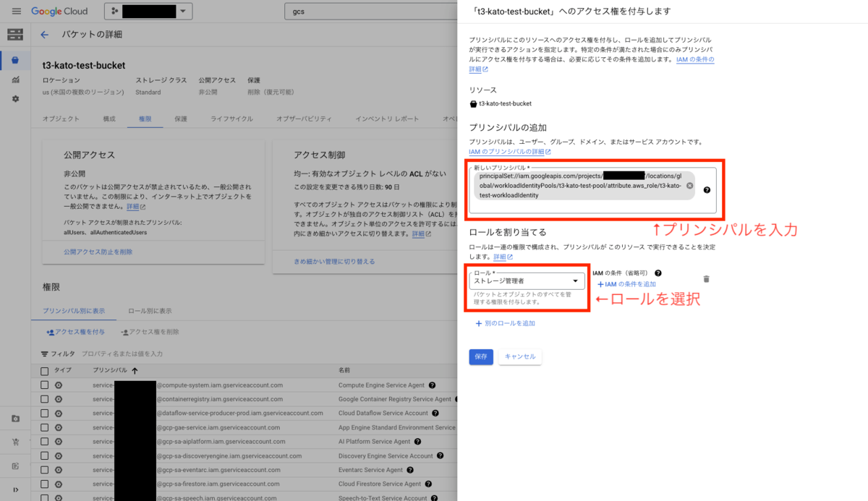Image resolution: width=868 pixels, height=501 pixels.
Task: Click the Google Cloud logo
Action: [59, 12]
